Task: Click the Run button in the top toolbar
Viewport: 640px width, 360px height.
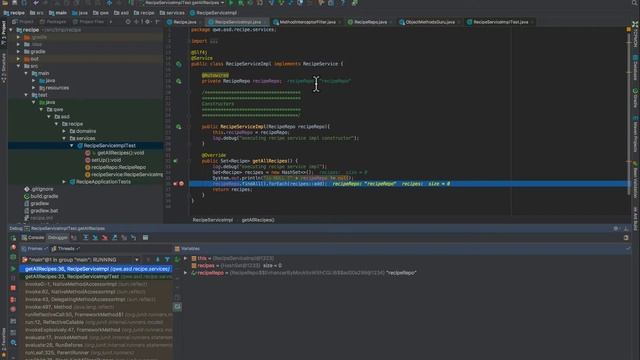Action: coord(231,3)
